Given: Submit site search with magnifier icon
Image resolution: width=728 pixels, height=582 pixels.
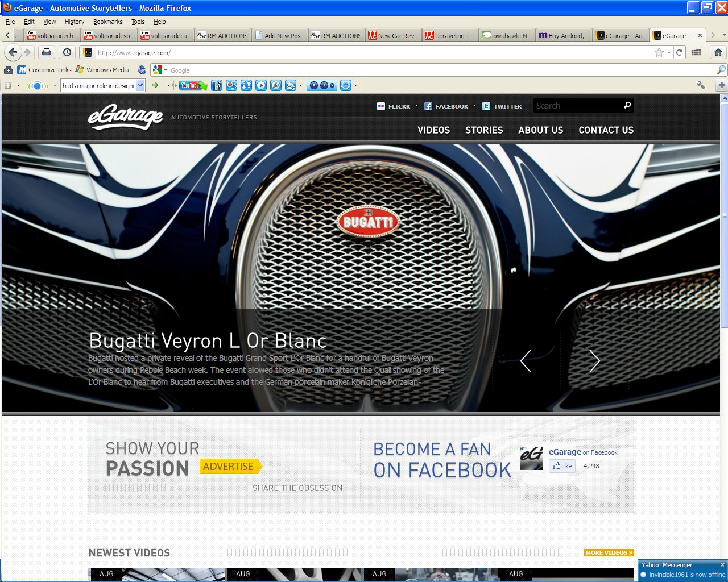Looking at the screenshot, I should (x=627, y=105).
